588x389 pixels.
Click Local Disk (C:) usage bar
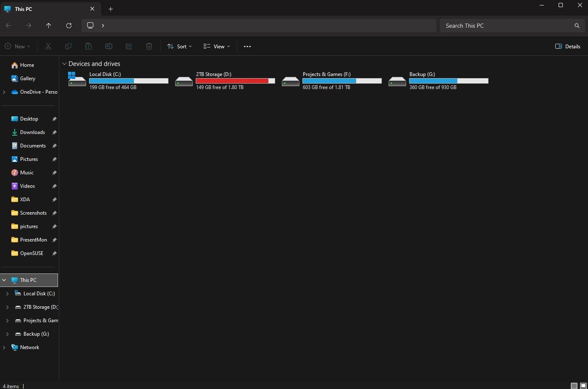[x=129, y=81]
